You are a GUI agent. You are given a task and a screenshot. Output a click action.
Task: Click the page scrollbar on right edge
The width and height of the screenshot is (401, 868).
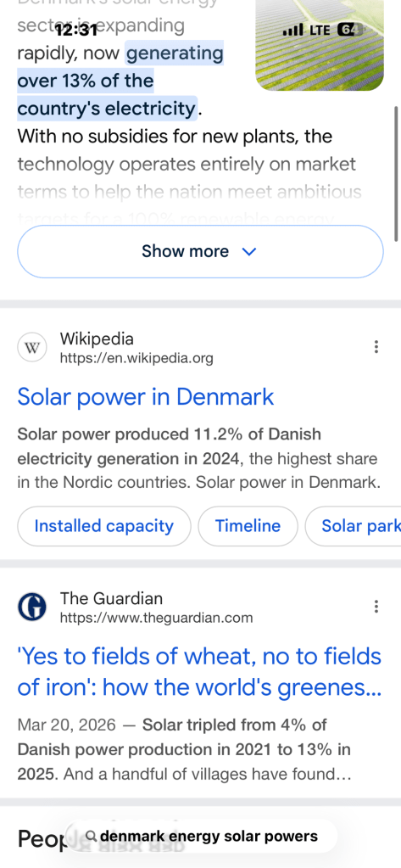396,173
